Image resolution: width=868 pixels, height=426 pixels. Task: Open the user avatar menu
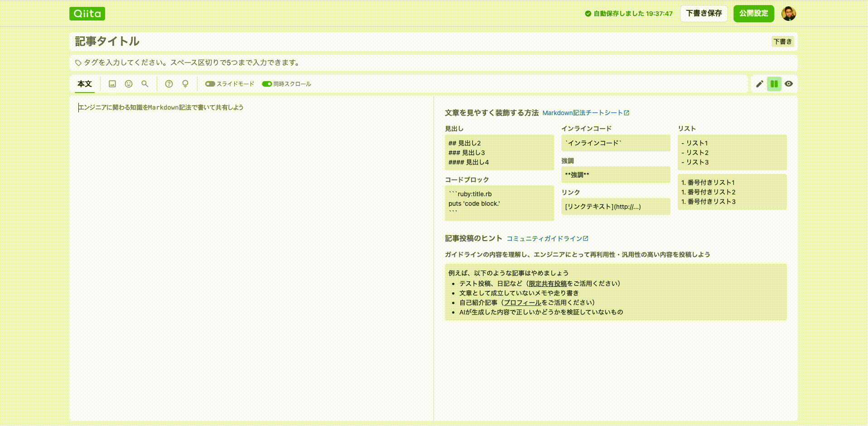tap(789, 14)
